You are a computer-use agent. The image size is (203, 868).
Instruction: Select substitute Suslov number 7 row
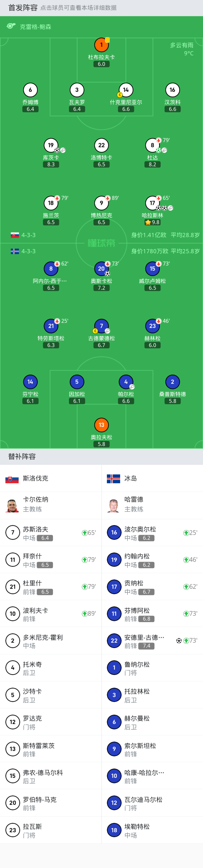coord(50,533)
